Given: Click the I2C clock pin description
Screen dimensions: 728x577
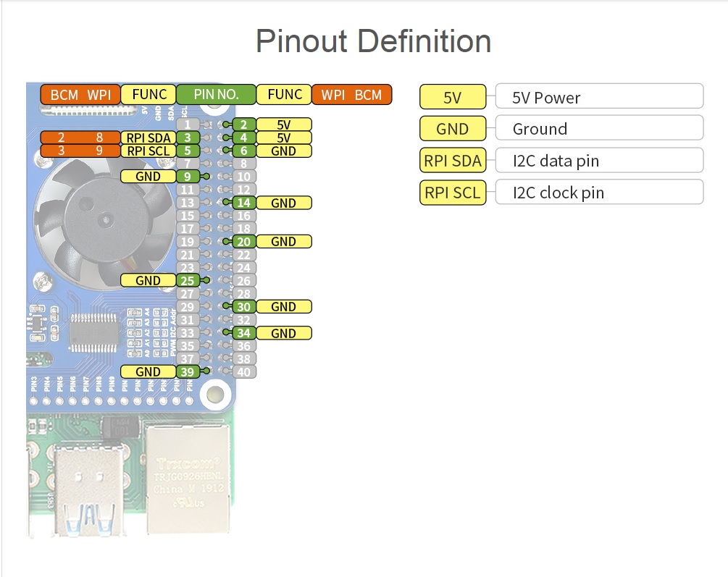Looking at the screenshot, I should (599, 193).
